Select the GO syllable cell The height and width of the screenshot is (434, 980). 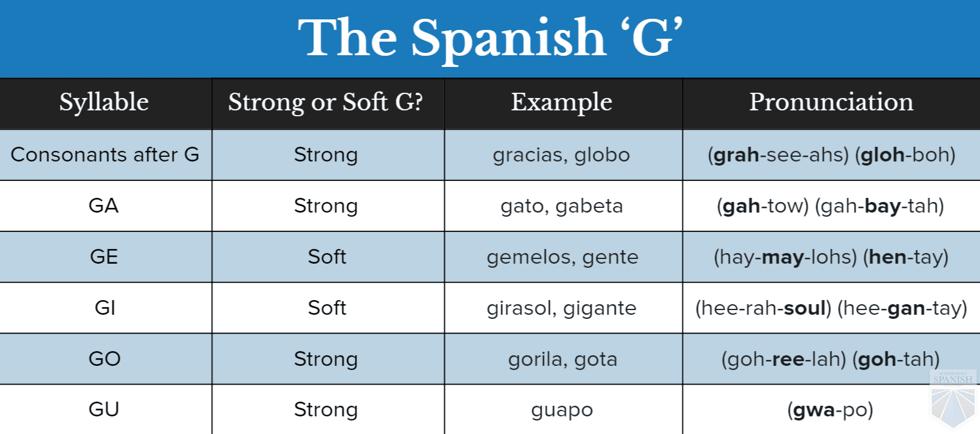click(x=105, y=359)
